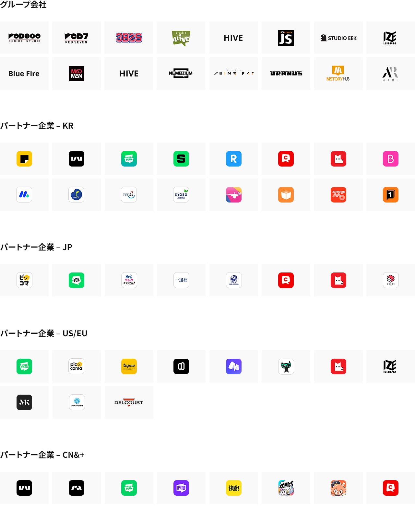Viewport: 415px width, 532px height.
Task: Open the pink magic lamp icon
Action: [x=234, y=195]
